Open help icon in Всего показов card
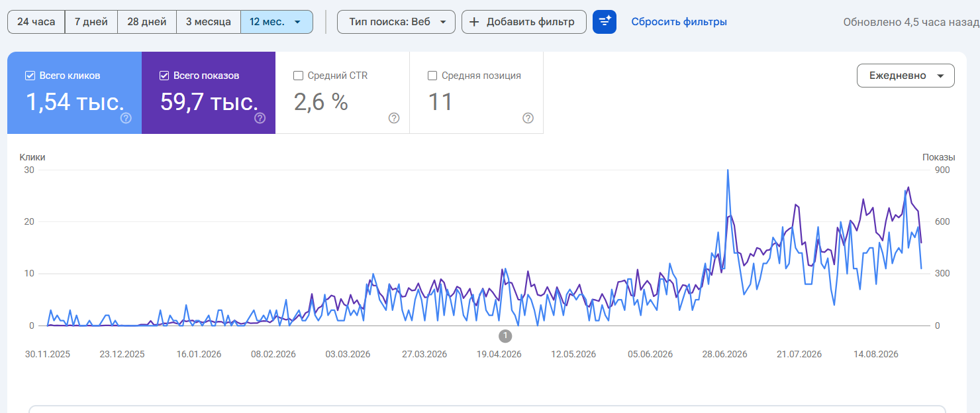The height and width of the screenshot is (413, 980). click(260, 118)
